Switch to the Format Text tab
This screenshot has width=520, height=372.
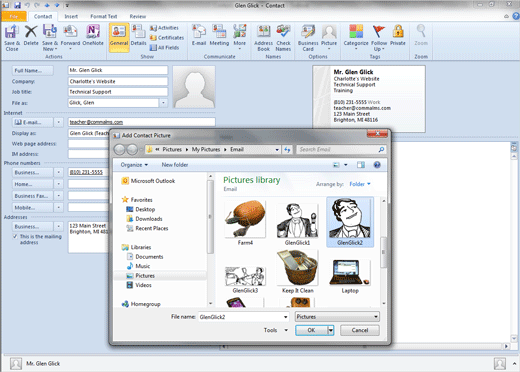pos(104,16)
